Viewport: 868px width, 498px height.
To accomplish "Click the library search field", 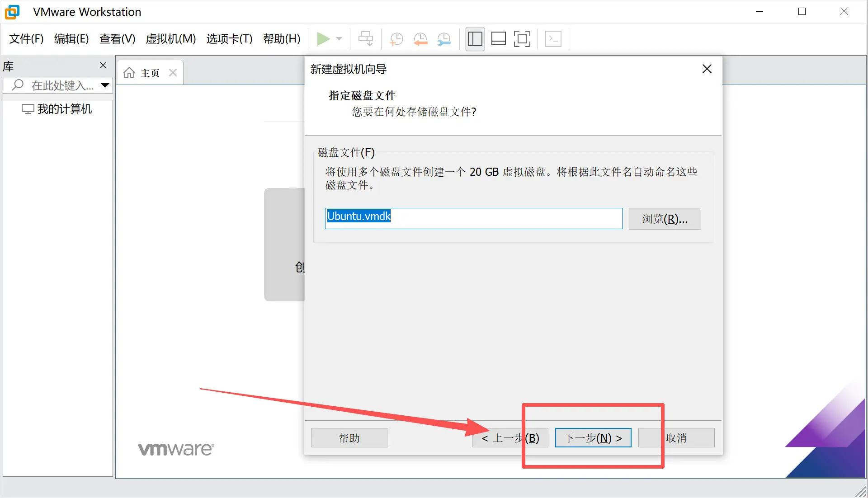I will point(58,85).
